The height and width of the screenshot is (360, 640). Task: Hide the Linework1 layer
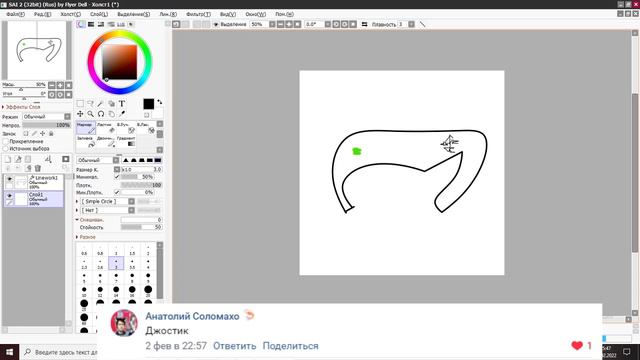click(x=9, y=179)
